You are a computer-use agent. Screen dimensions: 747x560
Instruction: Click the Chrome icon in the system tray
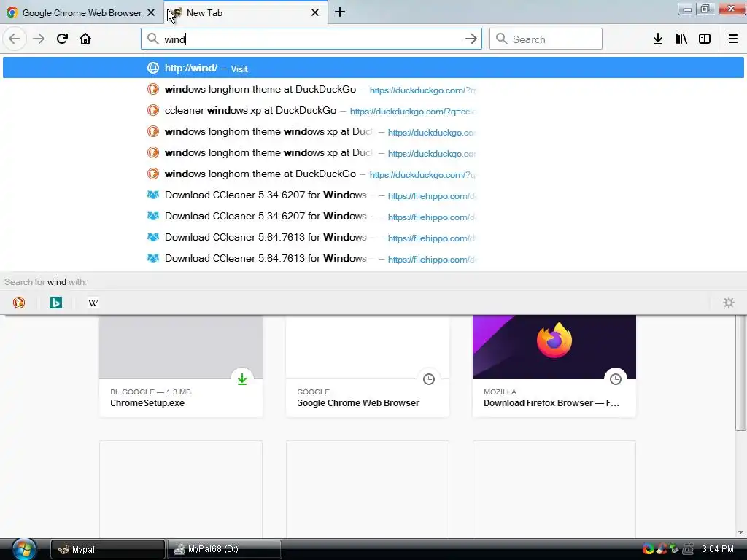coord(648,549)
